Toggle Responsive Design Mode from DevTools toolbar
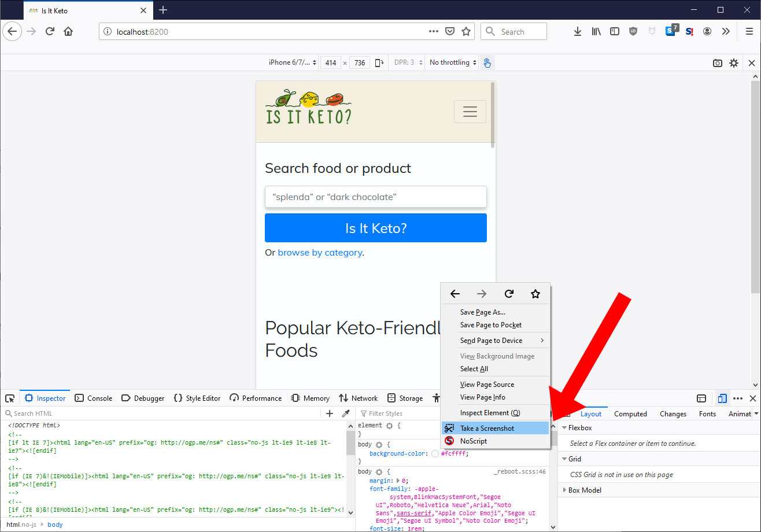This screenshot has width=761, height=532. 722,398
